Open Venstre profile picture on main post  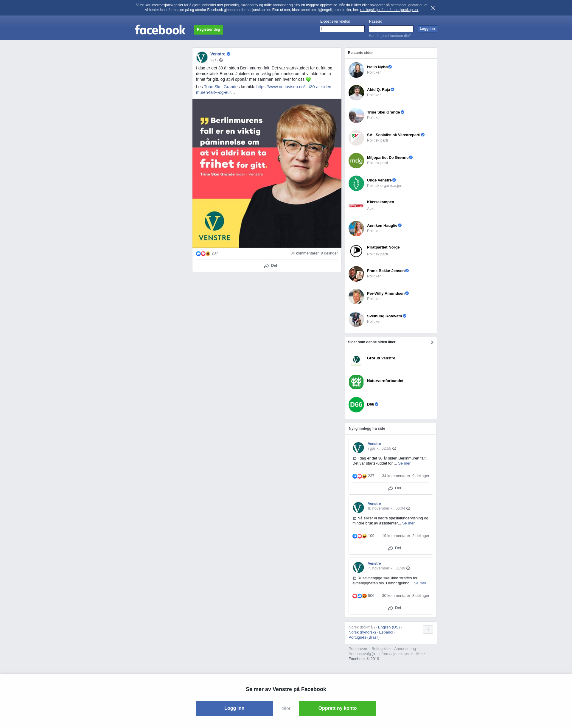pos(202,57)
